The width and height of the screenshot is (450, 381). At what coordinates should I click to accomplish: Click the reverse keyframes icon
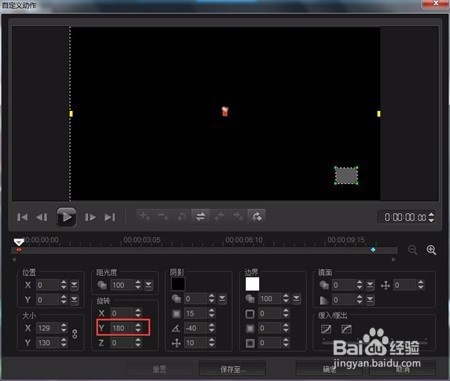(182, 217)
